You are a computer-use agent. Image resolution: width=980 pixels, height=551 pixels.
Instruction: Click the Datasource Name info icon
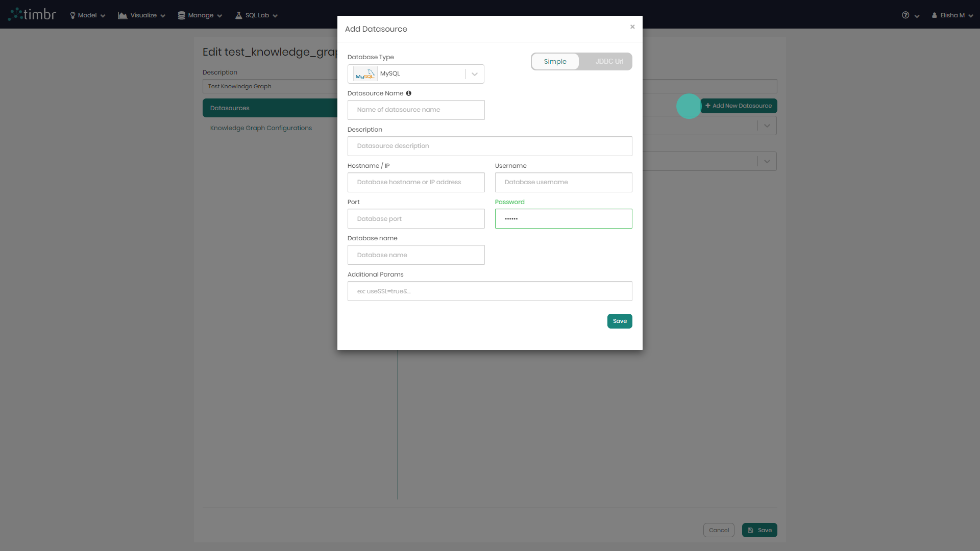pyautogui.click(x=408, y=93)
